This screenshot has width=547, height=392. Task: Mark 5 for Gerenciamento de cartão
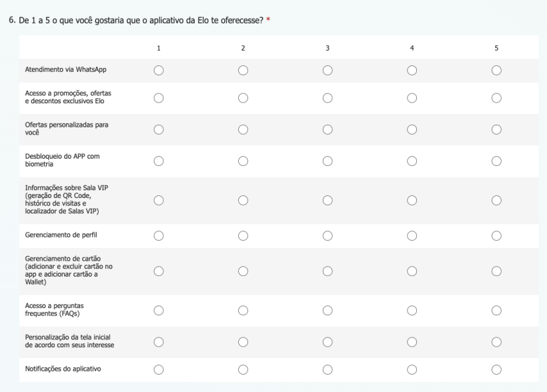tap(496, 271)
